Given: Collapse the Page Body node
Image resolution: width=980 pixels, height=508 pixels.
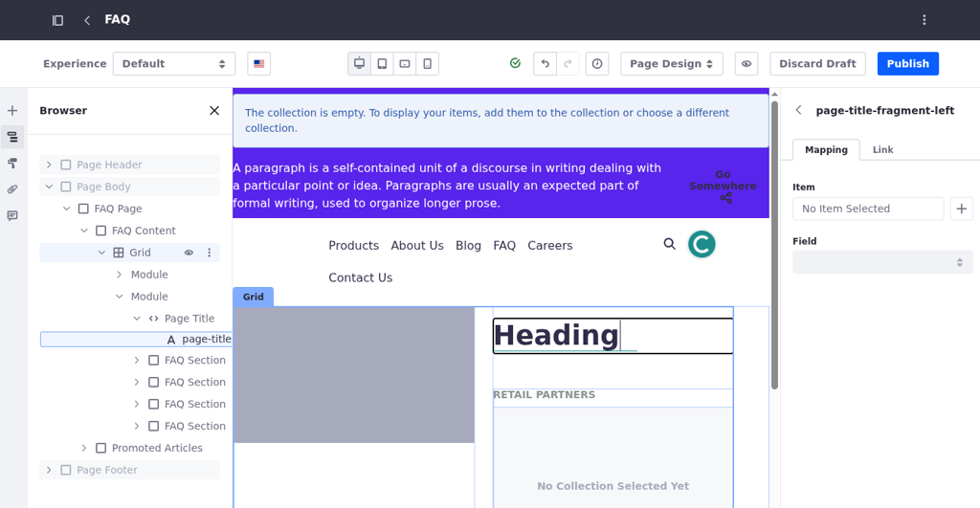Looking at the screenshot, I should (49, 187).
